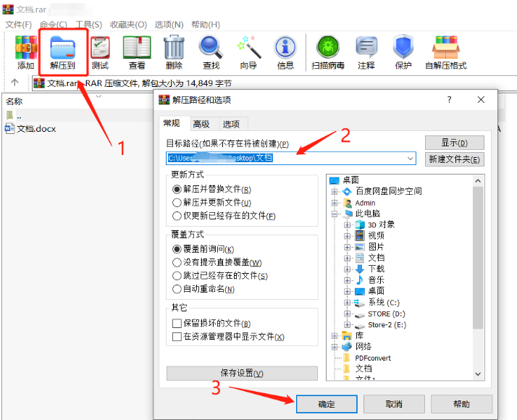
Task: Open the destination path dropdown arrow
Action: tap(410, 159)
